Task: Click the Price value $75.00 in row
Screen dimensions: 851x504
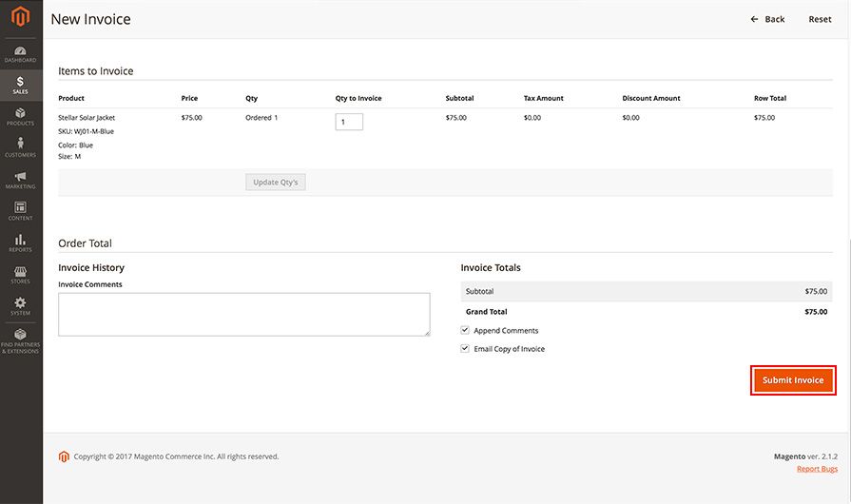Action: click(x=191, y=118)
